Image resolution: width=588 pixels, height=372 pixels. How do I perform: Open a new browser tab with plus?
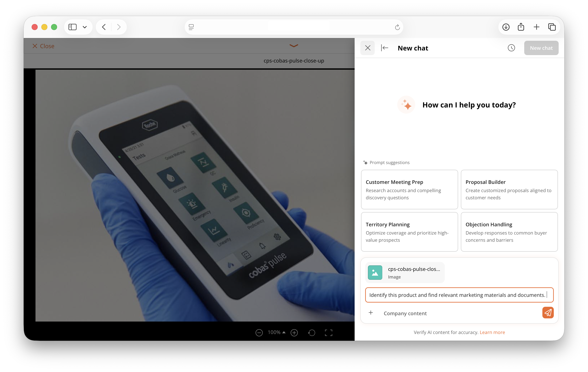tap(536, 27)
